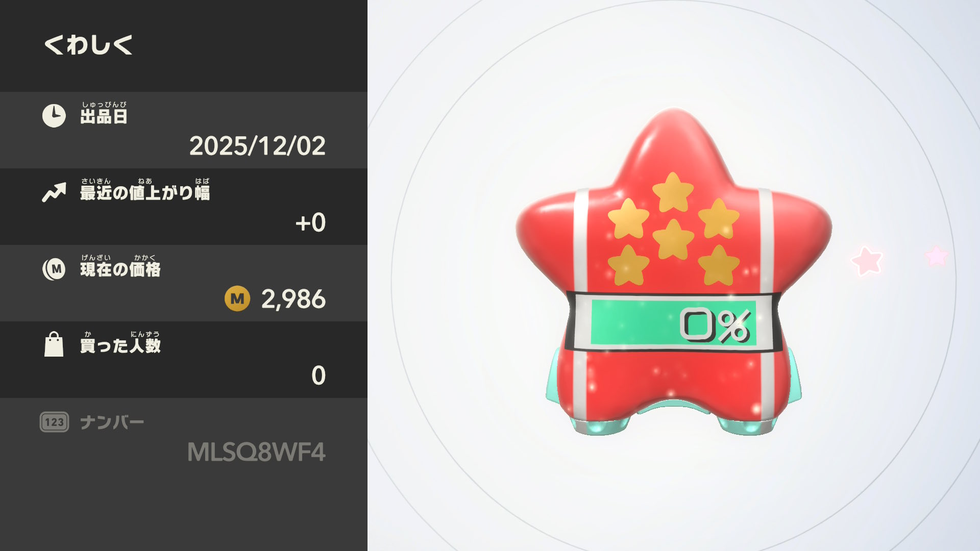Screen dimensions: 980x551
Task: Click the code MLSQ8WF4
Action: (256, 452)
